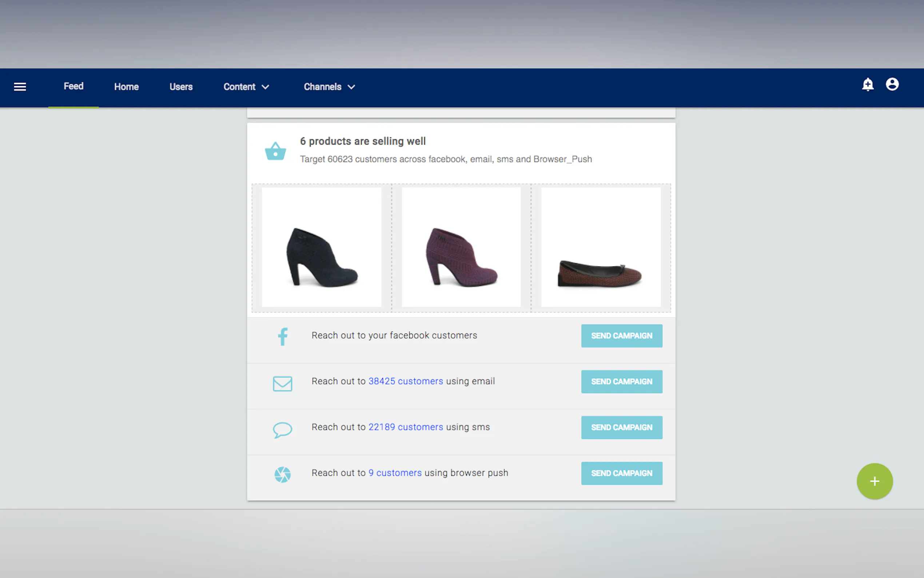Open the hamburger menu icon
Screen dimensions: 924x578
pos(20,87)
